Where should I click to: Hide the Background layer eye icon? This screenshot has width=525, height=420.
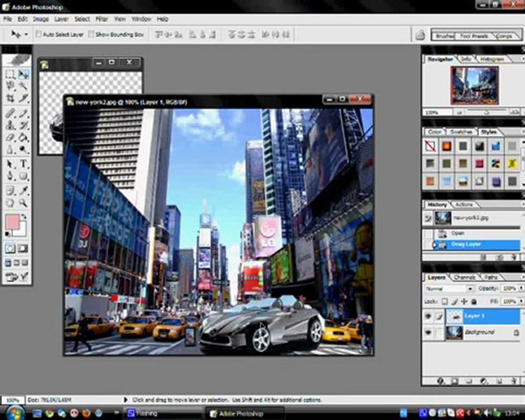tap(428, 332)
